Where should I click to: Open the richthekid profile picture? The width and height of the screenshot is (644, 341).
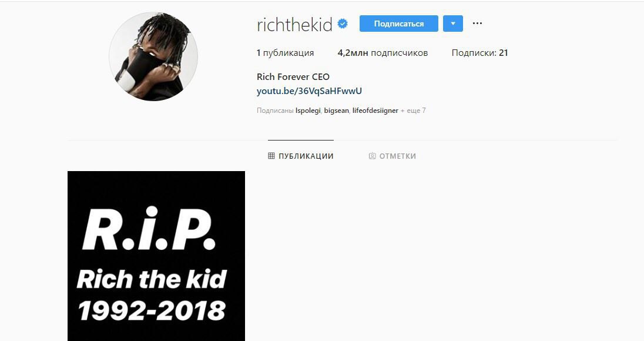pos(153,56)
